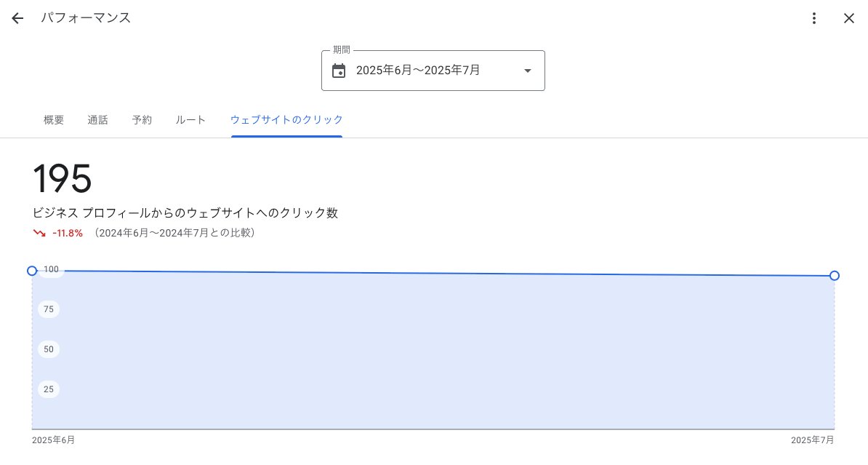The width and height of the screenshot is (868, 465).
Task: Expand the 期間 dropdown arrow
Action: 528,71
